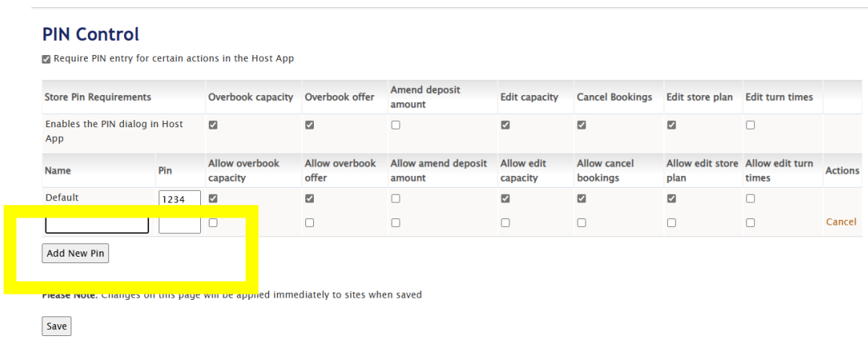
Task: Click the Default Pin field containing 1234
Action: [x=179, y=199]
